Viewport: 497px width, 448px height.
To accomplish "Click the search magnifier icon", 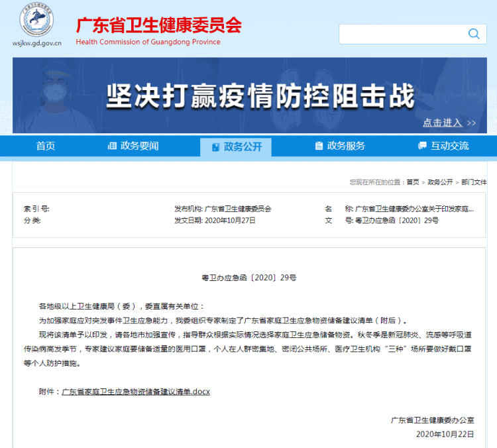I will (473, 34).
